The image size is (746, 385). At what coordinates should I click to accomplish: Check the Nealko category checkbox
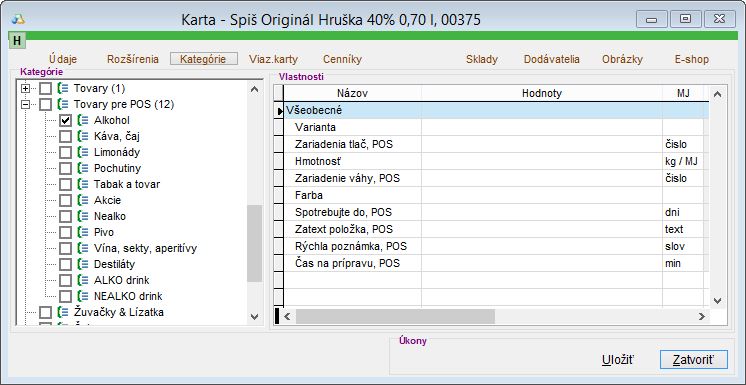point(66,217)
